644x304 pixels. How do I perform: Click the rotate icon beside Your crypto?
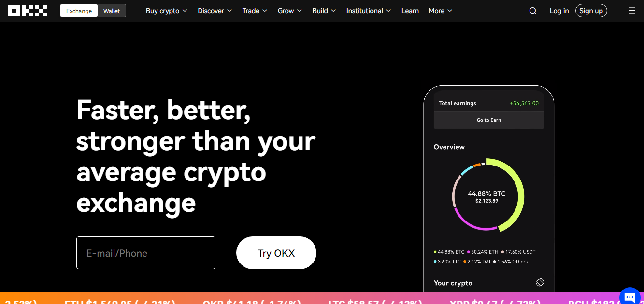540,282
